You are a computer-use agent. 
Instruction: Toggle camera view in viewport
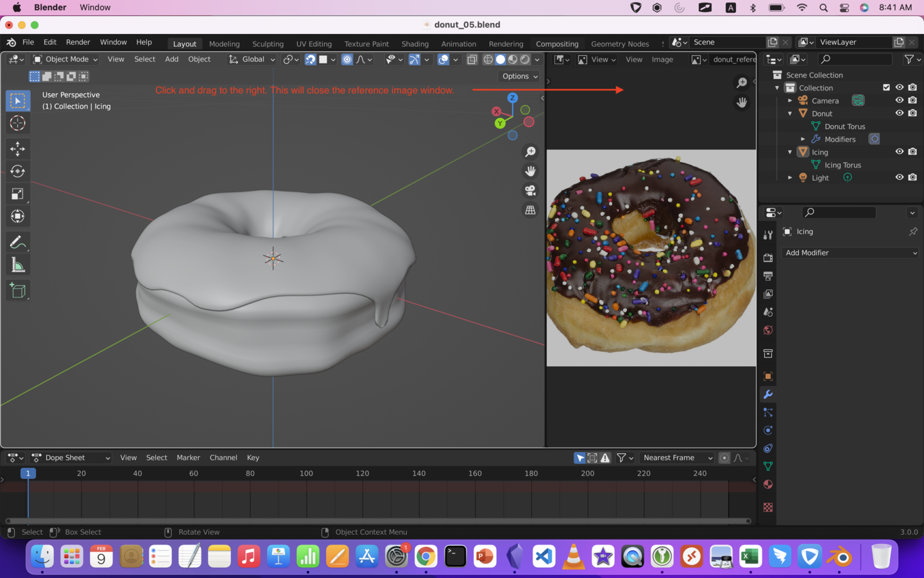coord(530,191)
